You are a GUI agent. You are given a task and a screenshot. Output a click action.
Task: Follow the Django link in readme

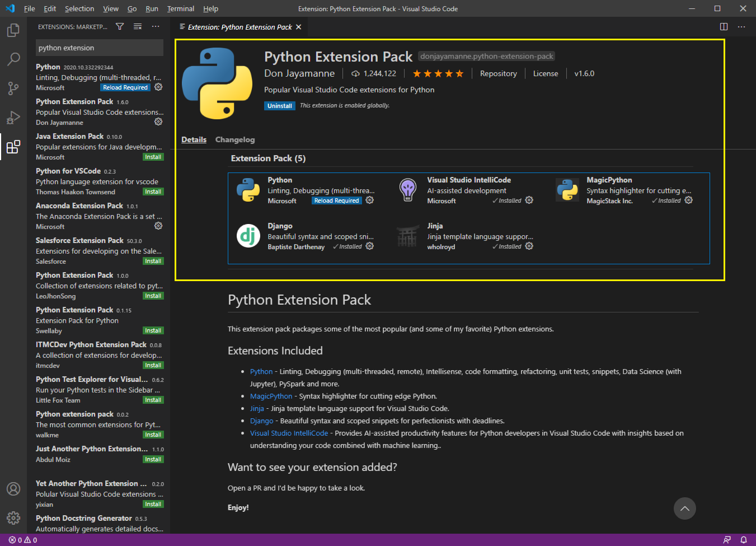pyautogui.click(x=262, y=421)
